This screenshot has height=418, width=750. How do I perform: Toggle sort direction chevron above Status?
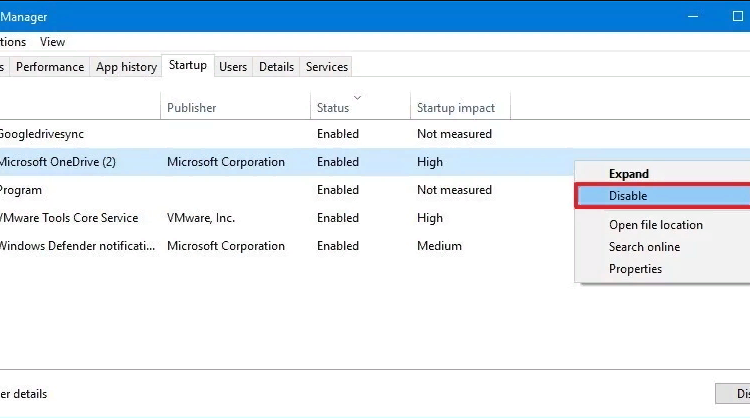pyautogui.click(x=357, y=98)
